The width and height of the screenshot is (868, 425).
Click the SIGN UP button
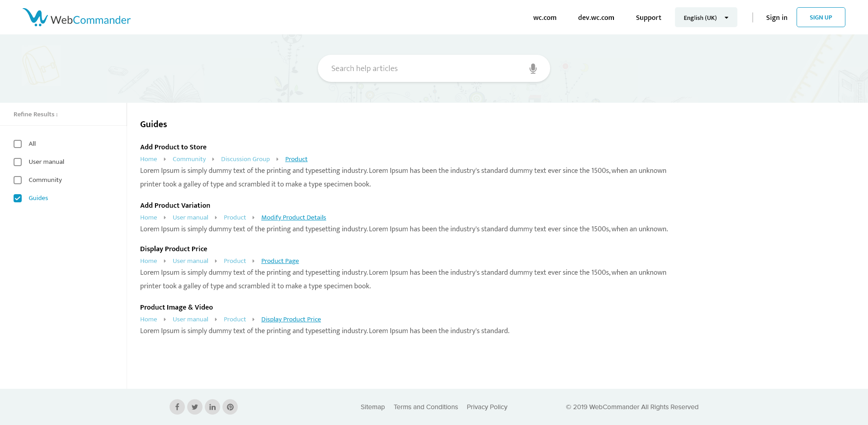[821, 18]
